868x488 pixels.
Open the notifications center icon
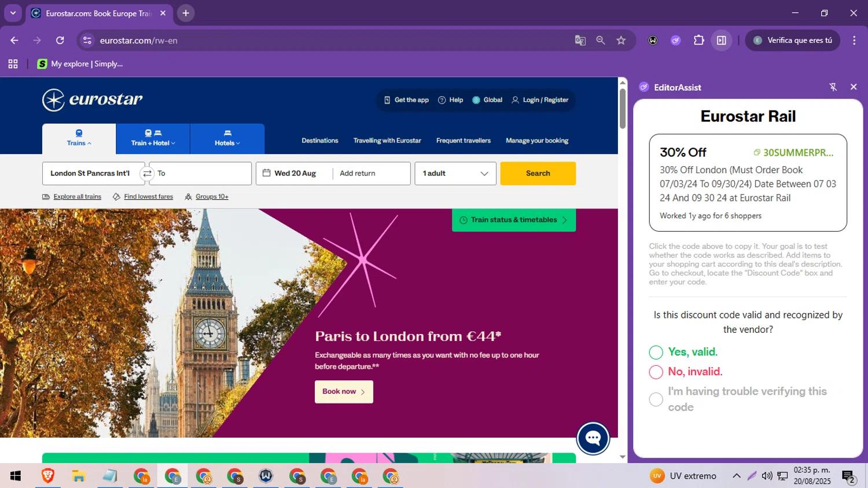coord(848,476)
